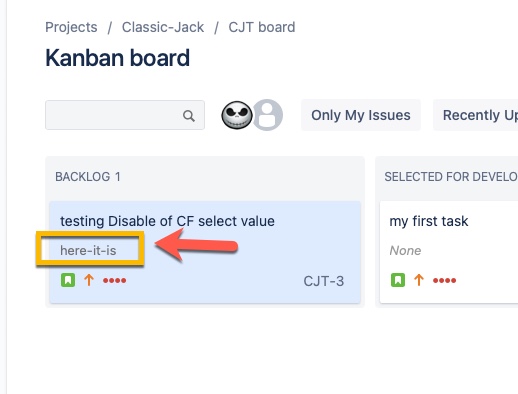518x394 pixels.
Task: Toggle the Recently Updated quick filter
Action: (475, 115)
